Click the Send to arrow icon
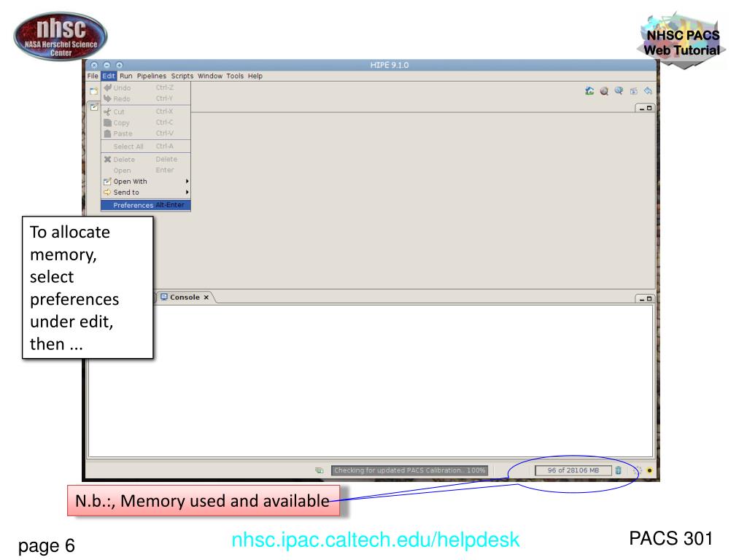This screenshot has height=560, width=747. (108, 192)
